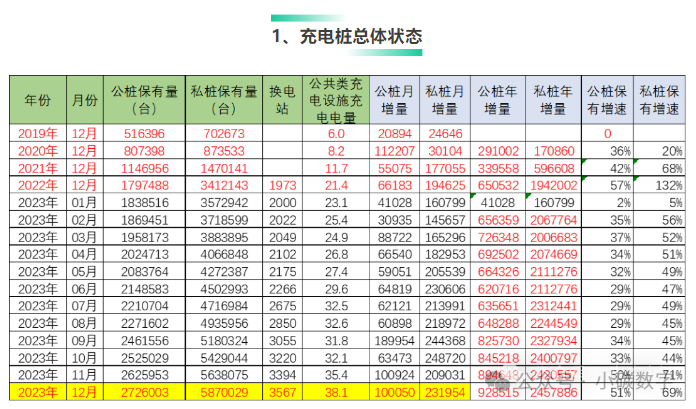Viewport: 696px width, 409px height.
Task: Select cell with value 230606
Action: (x=445, y=289)
